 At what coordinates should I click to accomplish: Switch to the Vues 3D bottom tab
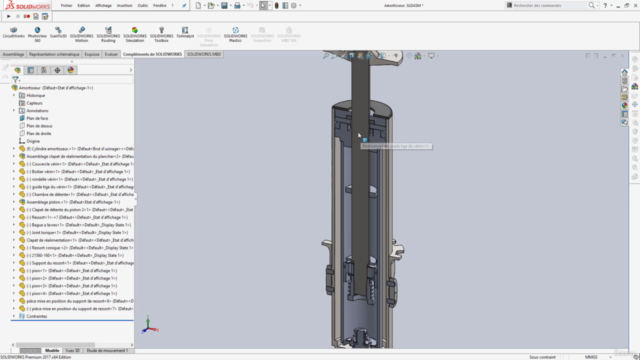[73, 351]
